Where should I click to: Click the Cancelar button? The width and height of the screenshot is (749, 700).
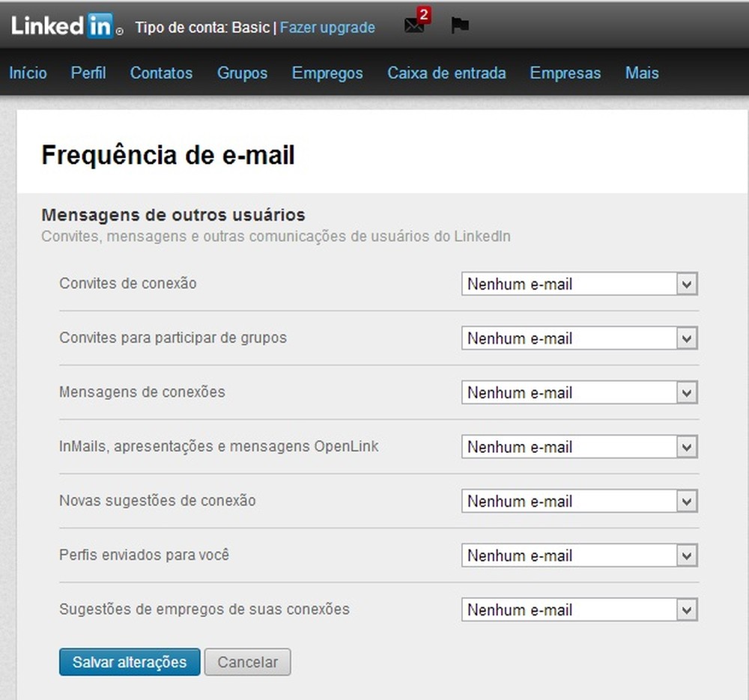tap(247, 662)
